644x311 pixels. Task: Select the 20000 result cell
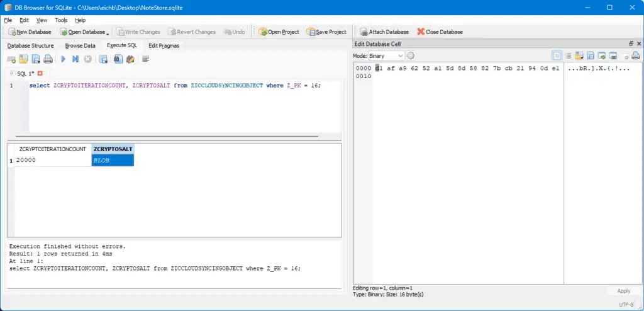click(x=53, y=160)
